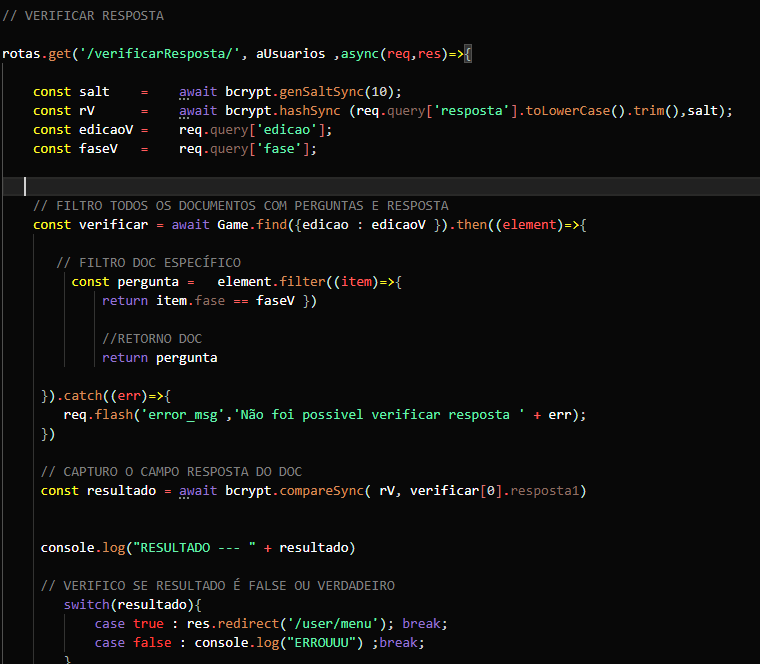760x664 pixels.
Task: Click 'Game' in the Game.find call
Action: (x=233, y=225)
